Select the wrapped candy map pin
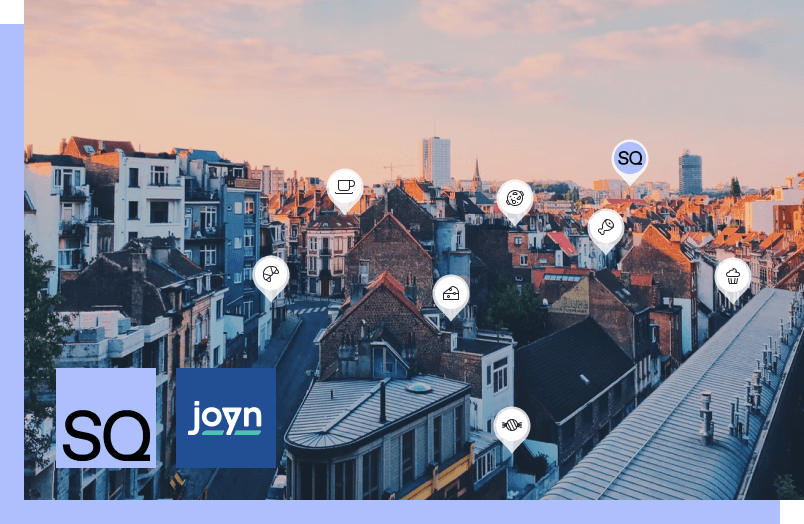 pyautogui.click(x=512, y=426)
